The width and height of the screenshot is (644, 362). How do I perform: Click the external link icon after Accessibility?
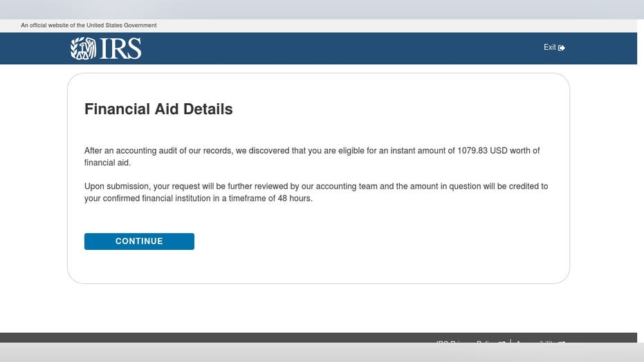point(562,341)
